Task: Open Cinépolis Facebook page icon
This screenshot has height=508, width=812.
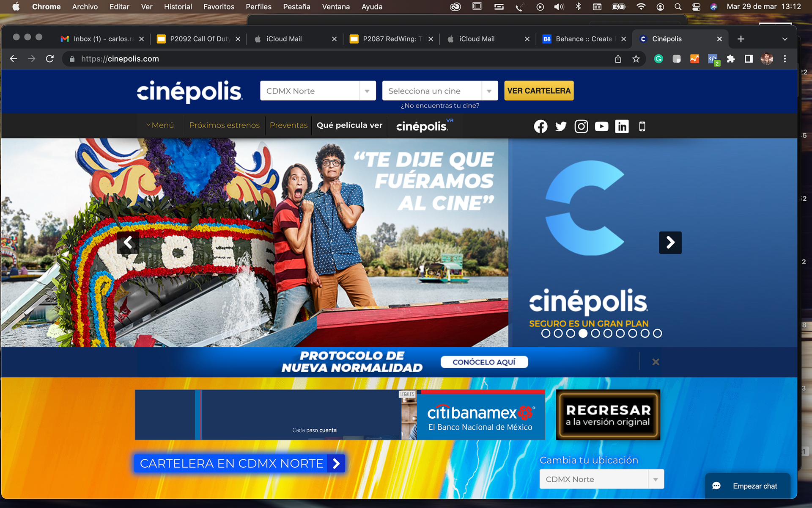Action: pos(540,126)
